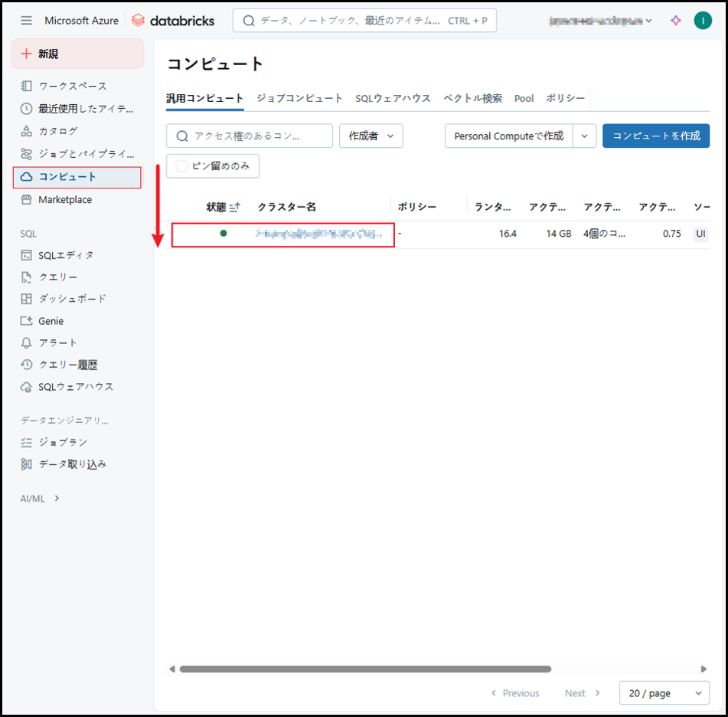Open データ取り込み in the sidebar
The height and width of the screenshot is (717, 728).
(x=73, y=464)
